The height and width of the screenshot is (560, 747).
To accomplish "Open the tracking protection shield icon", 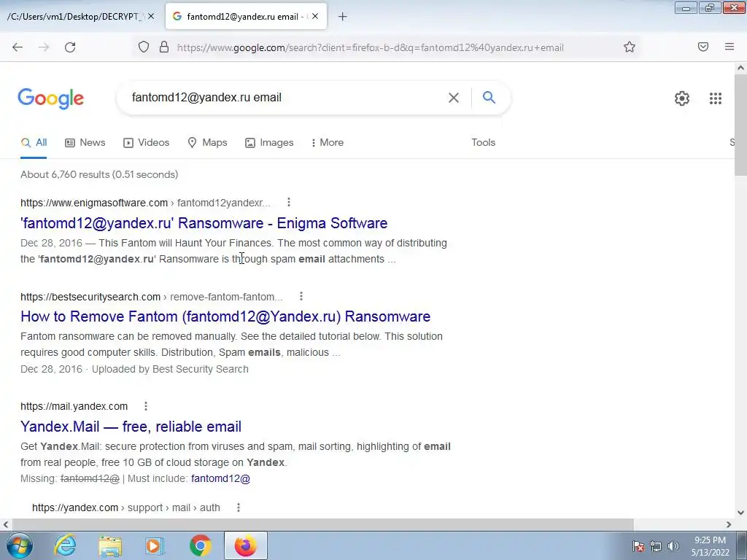I will pos(144,47).
